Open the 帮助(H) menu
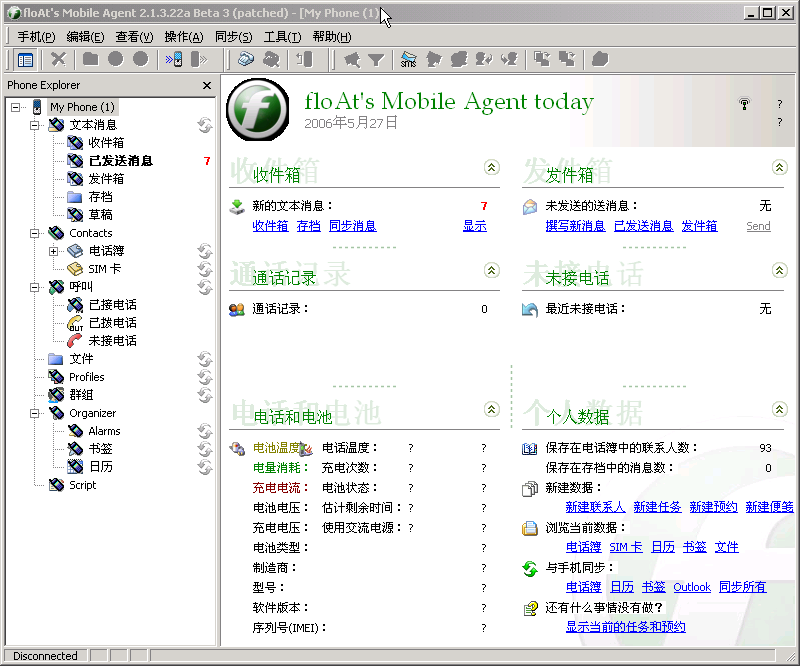The height and width of the screenshot is (666, 800). (332, 37)
